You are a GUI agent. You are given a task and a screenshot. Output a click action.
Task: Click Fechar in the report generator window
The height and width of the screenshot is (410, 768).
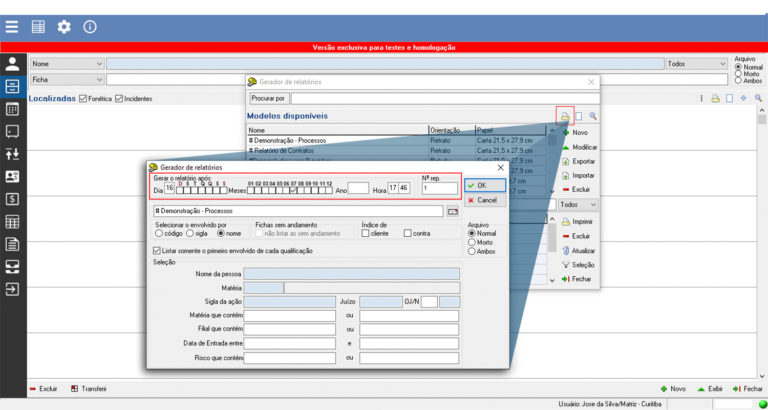pyautogui.click(x=576, y=279)
